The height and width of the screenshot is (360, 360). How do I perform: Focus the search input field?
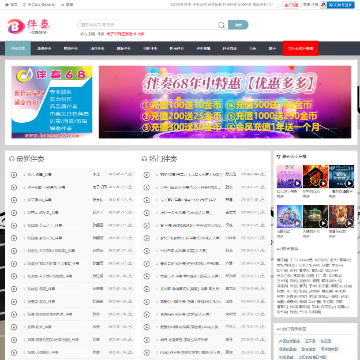[148, 25]
